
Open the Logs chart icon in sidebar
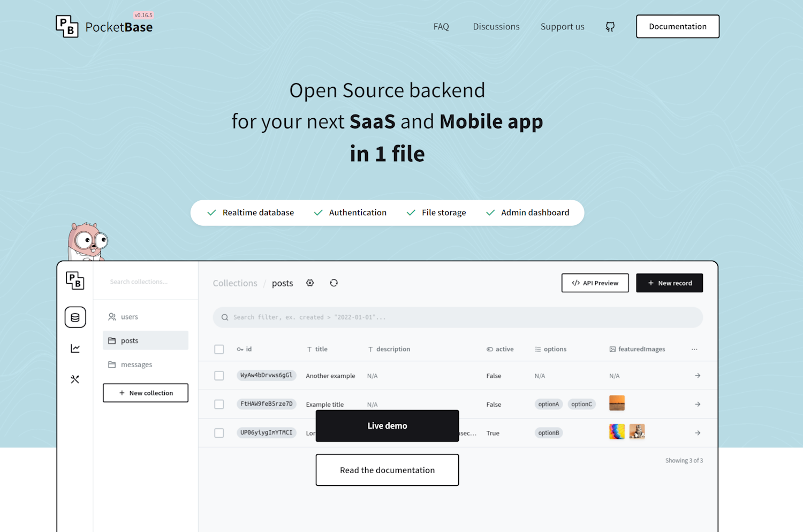(75, 348)
